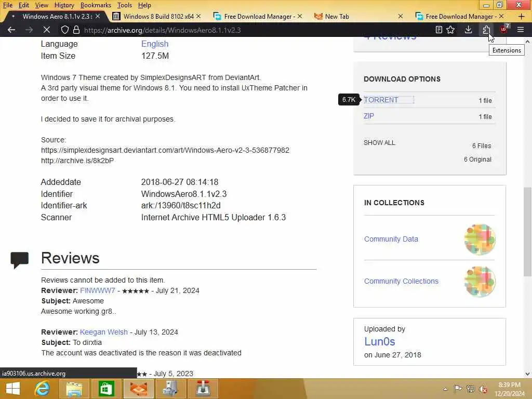Image resolution: width=532 pixels, height=399 pixels.
Task: Close the Windows Aero 8.1.1v 2.3 tab
Action: [x=98, y=16]
